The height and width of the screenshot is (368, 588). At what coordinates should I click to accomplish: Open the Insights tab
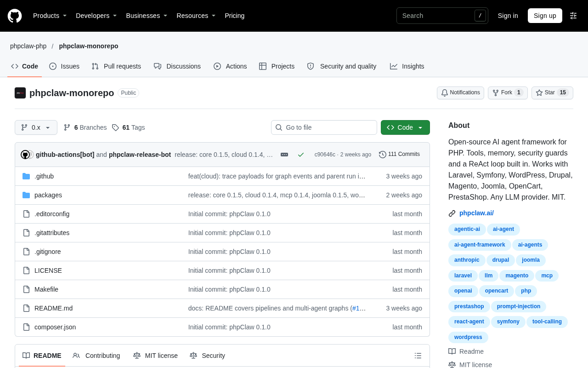(x=407, y=66)
